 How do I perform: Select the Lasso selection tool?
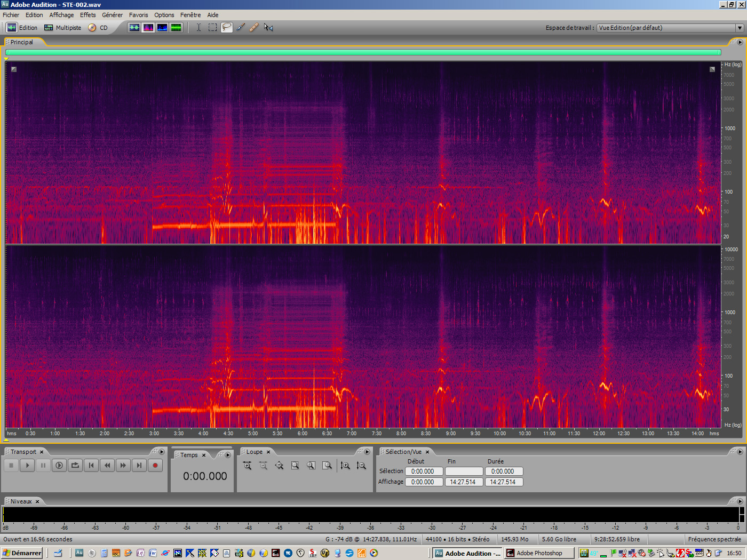226,27
